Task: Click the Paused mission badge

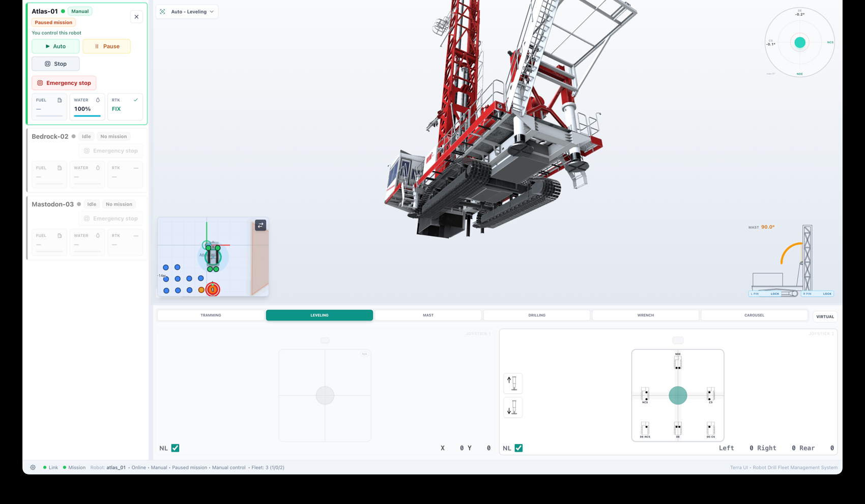Action: [53, 22]
